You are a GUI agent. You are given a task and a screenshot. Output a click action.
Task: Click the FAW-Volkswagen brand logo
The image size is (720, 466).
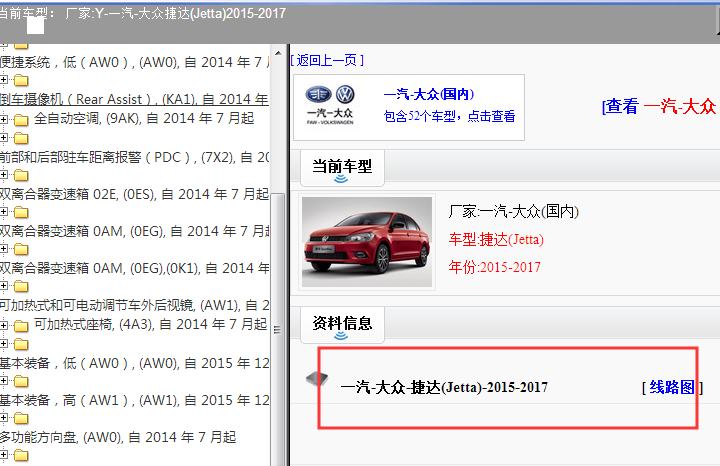click(330, 105)
